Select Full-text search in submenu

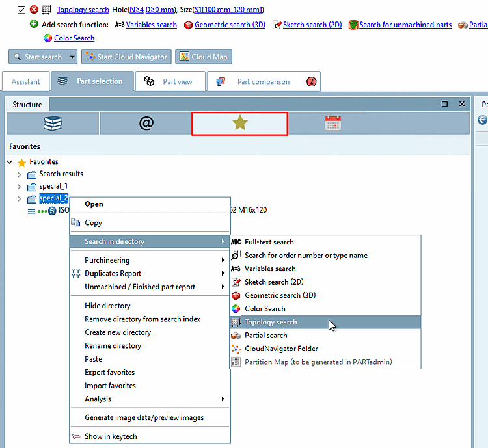pos(325,242)
